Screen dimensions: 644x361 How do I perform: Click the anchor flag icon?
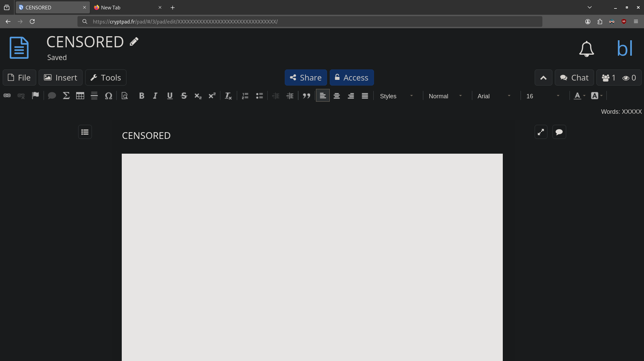pyautogui.click(x=35, y=96)
